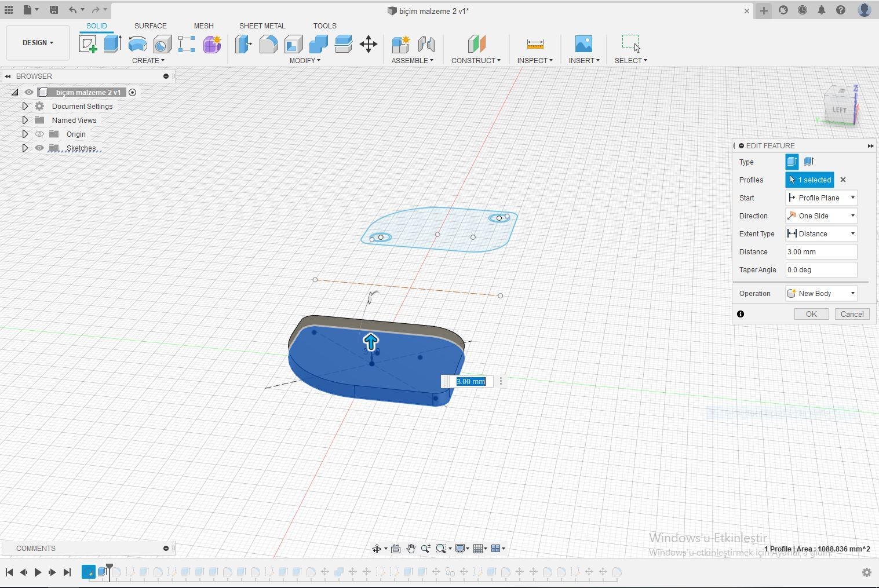Expand the Sketches folder
This screenshot has width=879, height=588.
25,148
